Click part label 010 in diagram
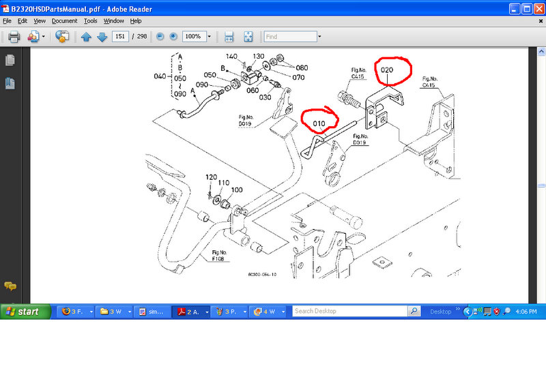 point(319,123)
